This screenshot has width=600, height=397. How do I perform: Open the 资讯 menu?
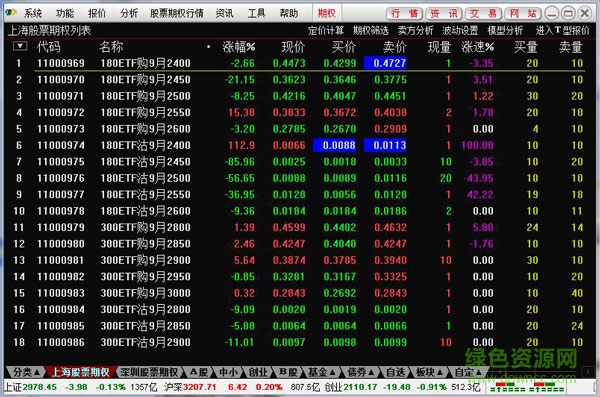225,14
